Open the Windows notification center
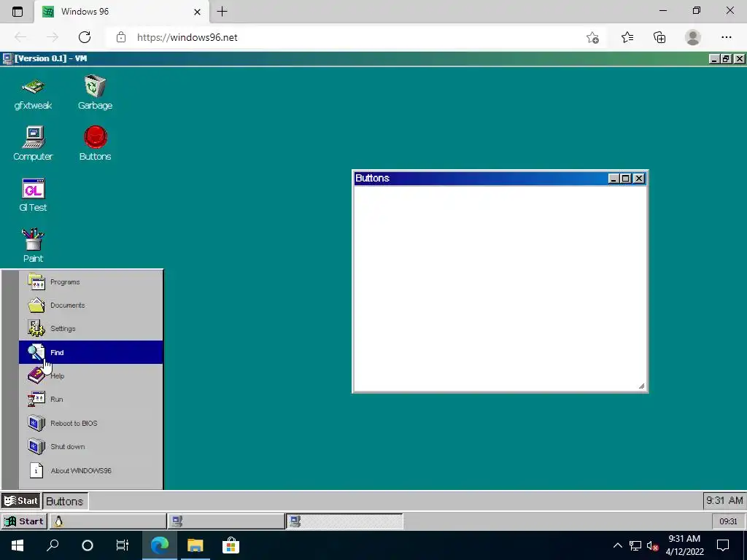This screenshot has height=560, width=747. click(x=723, y=545)
